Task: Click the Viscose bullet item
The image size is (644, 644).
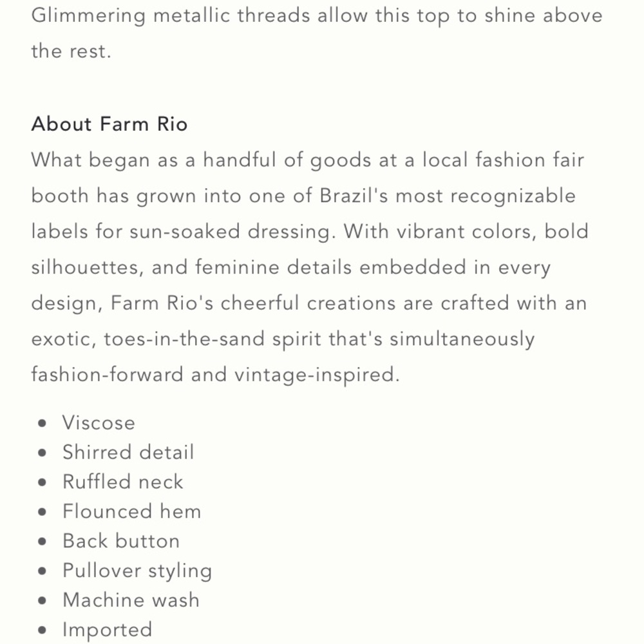Action: (x=99, y=422)
